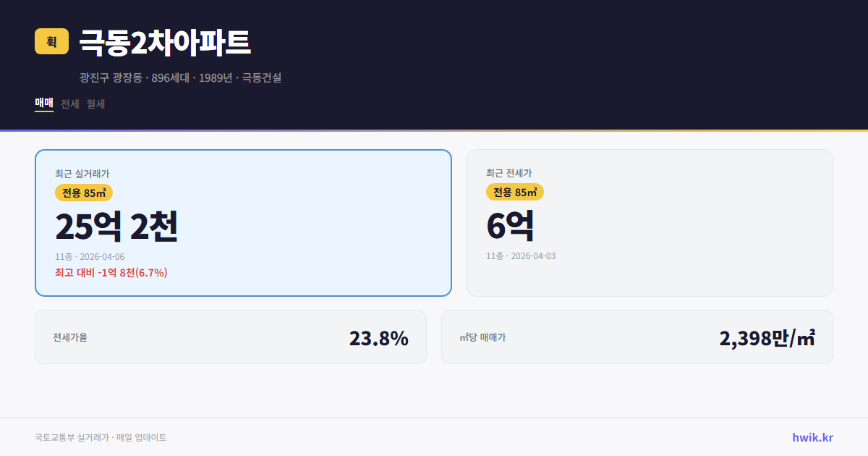Image resolution: width=868 pixels, height=456 pixels.
Task: Click the 최근 전세가 card
Action: tap(650, 222)
